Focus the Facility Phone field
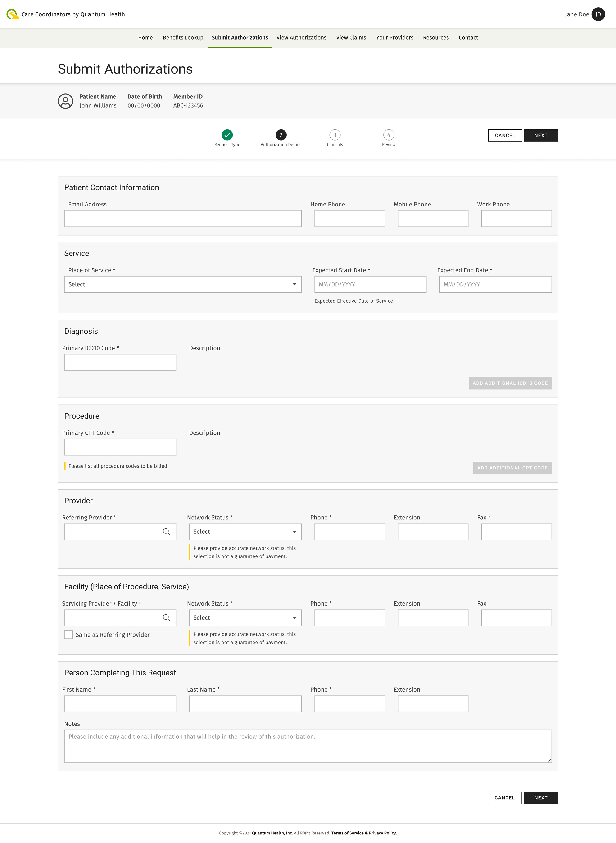This screenshot has width=616, height=843. point(349,618)
